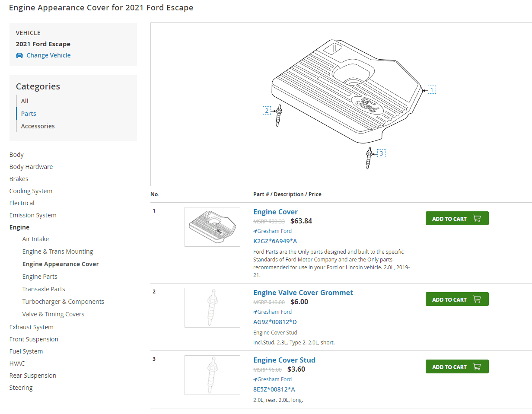This screenshot has width=532, height=414.
Task: Select the Accessories category filter
Action: [38, 126]
